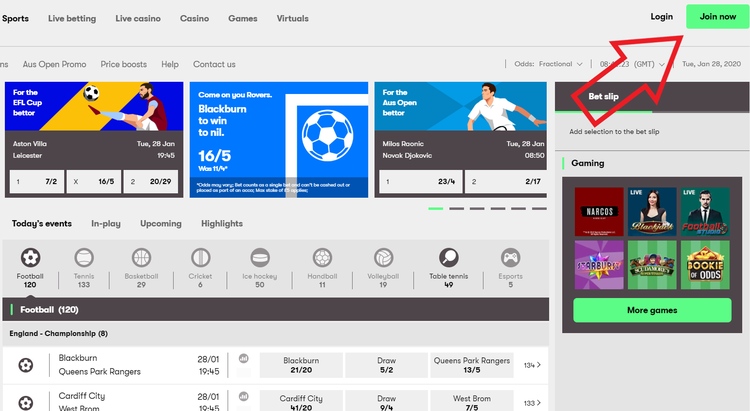This screenshot has width=750, height=411.
Task: Go to last carousel slide indicator
Action: coord(539,209)
